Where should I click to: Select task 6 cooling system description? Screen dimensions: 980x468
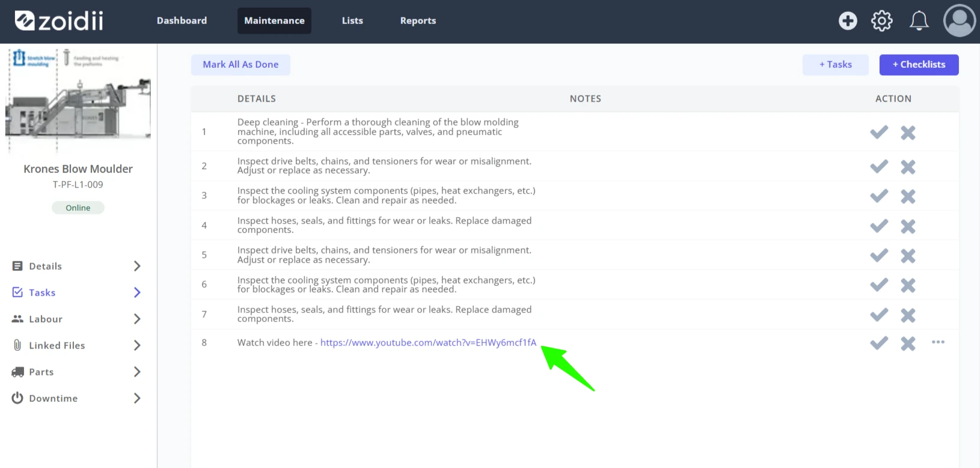pyautogui.click(x=387, y=285)
